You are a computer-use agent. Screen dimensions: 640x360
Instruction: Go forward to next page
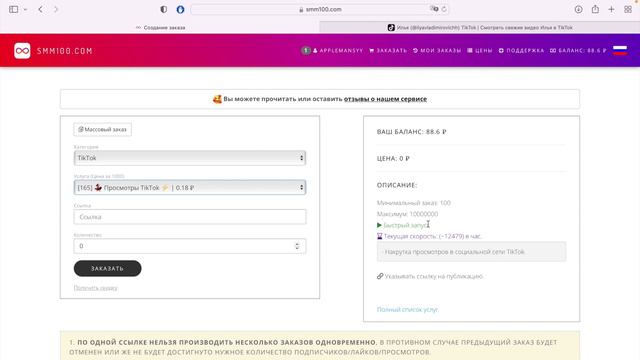click(56, 9)
